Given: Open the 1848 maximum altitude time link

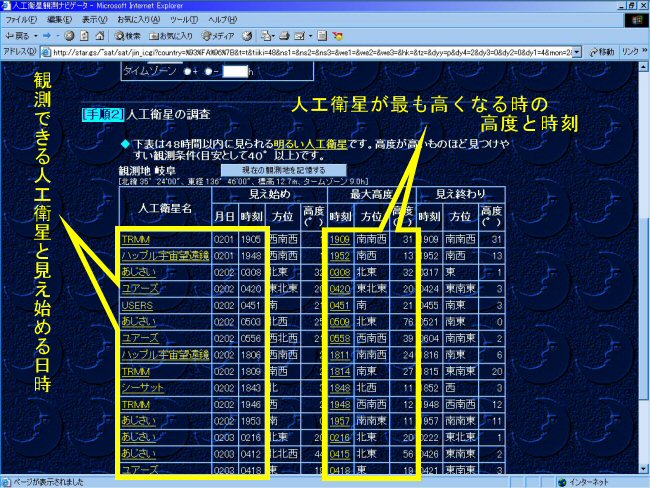Looking at the screenshot, I should pyautogui.click(x=340, y=388).
